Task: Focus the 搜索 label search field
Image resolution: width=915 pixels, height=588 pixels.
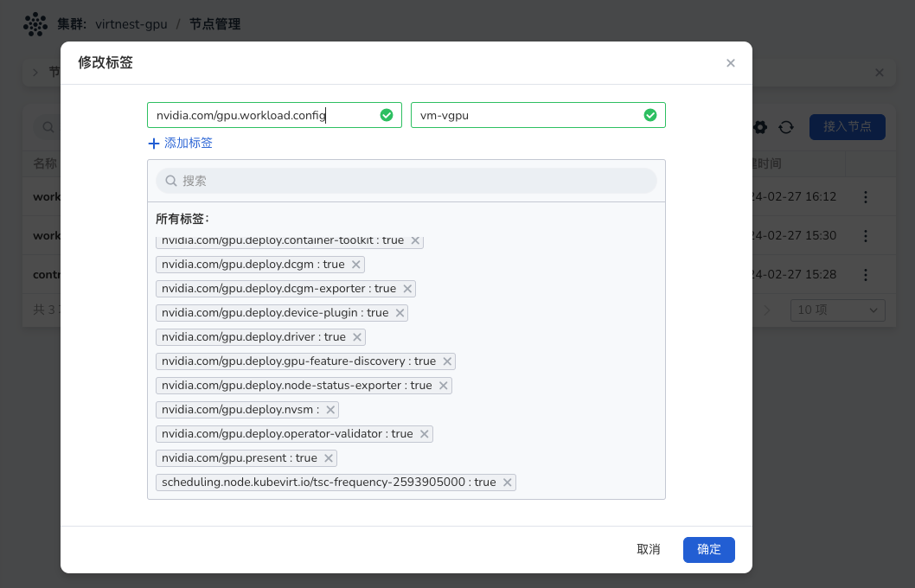Action: click(x=406, y=181)
